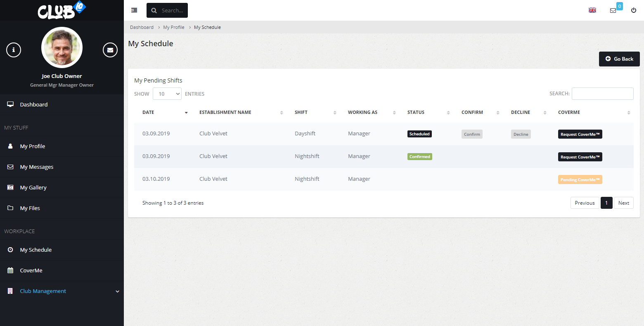Open CoverMe in sidebar
644x326 pixels.
(x=31, y=270)
